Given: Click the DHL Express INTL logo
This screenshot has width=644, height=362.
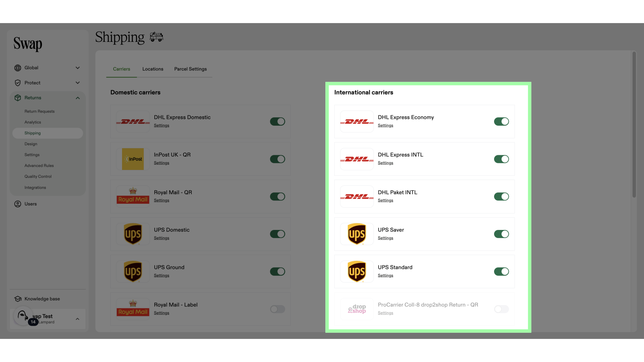Looking at the screenshot, I should pyautogui.click(x=357, y=159).
